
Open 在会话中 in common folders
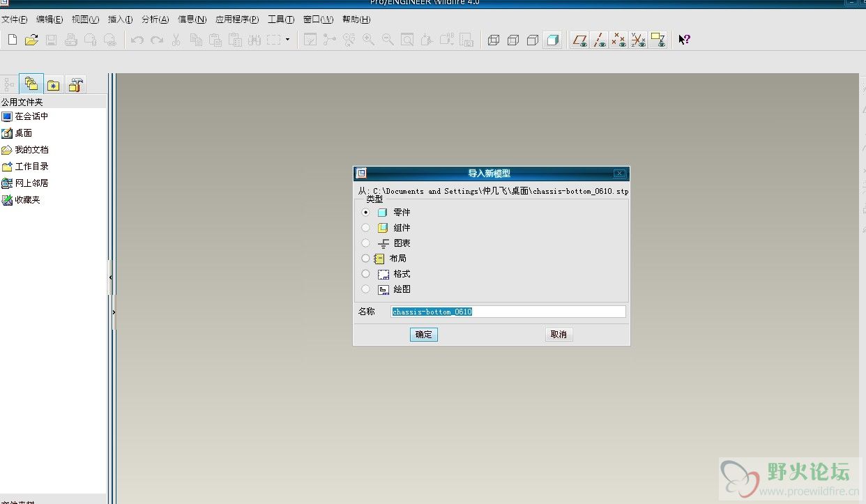click(x=25, y=116)
